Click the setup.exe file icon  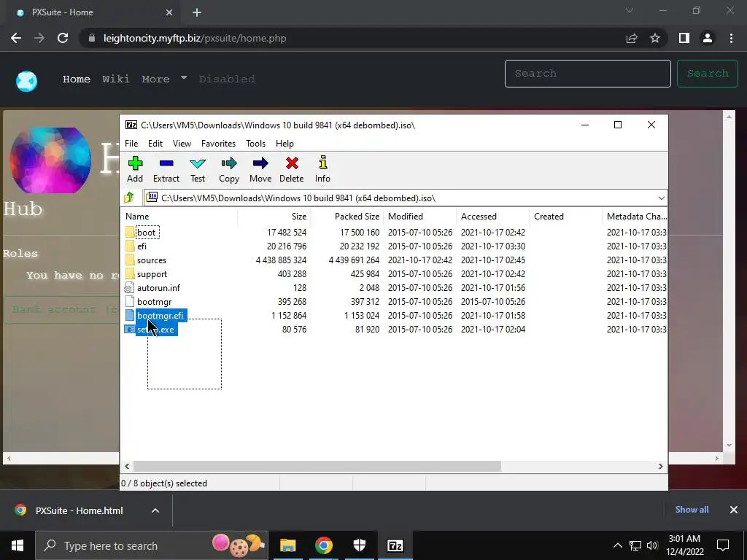coord(130,329)
